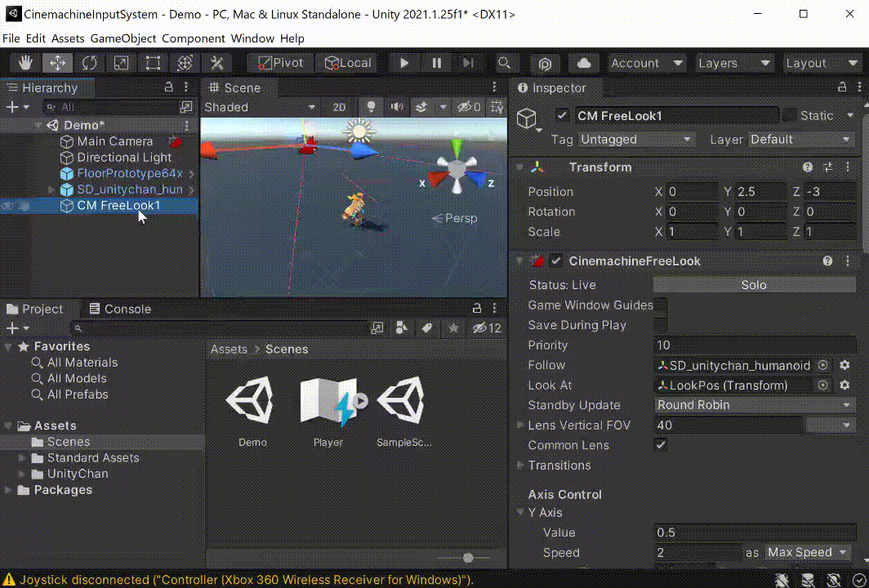Toggle scene grid icon
This screenshot has height=588, width=869.
[497, 107]
